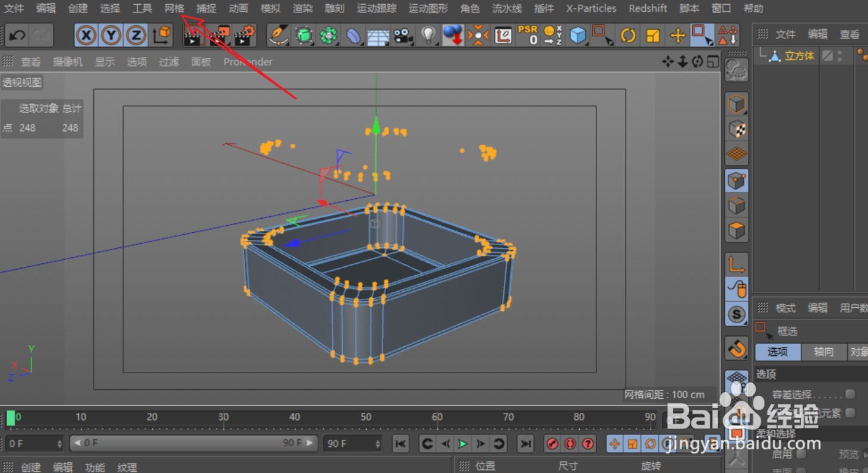
Task: Open the 90 F frame count dropdown
Action: (x=378, y=443)
